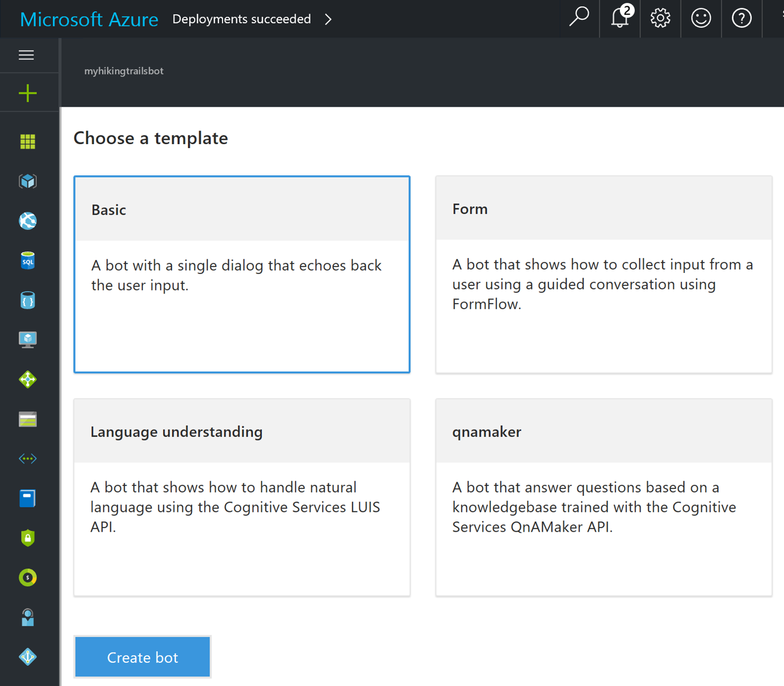Viewport: 784px width, 686px height.
Task: Click the Create bot button
Action: [x=142, y=657]
